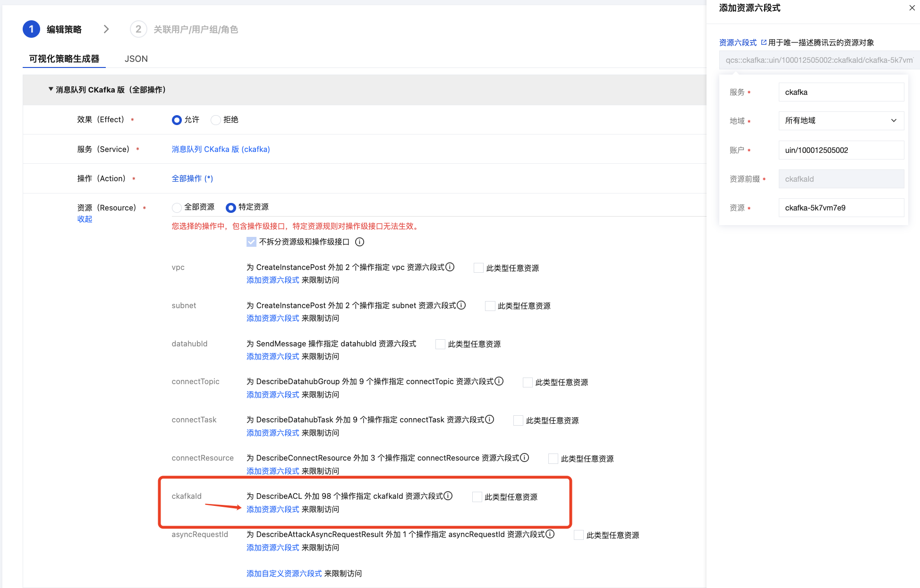This screenshot has width=920, height=588.
Task: Click info icon after connectTopic 资源六段式
Action: point(499,381)
